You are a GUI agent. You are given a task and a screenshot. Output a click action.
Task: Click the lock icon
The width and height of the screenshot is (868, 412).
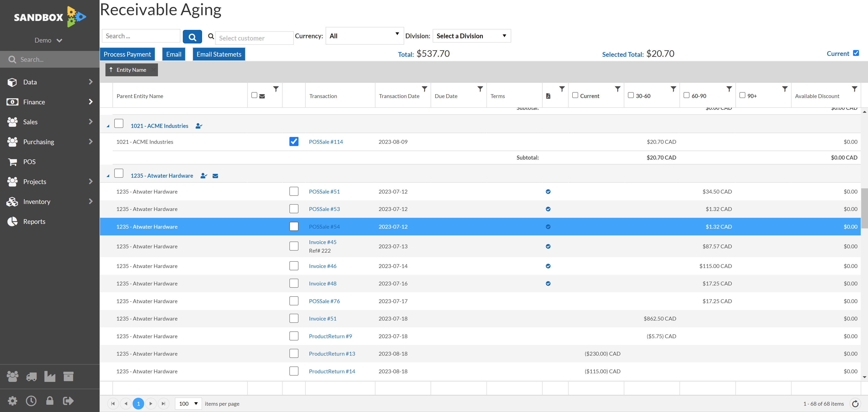click(50, 401)
